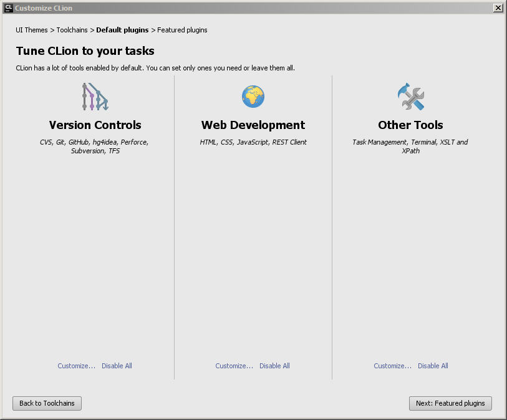Click the Web Development globe icon
Screen dimensions: 507x420
pyautogui.click(x=253, y=96)
